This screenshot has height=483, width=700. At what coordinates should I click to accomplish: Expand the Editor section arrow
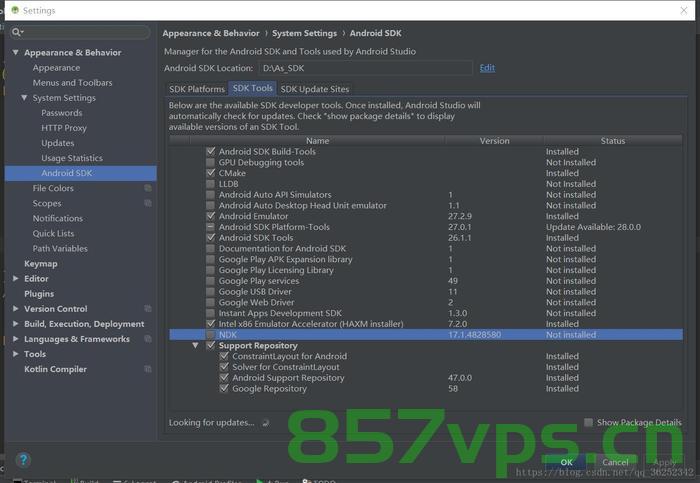coord(16,279)
